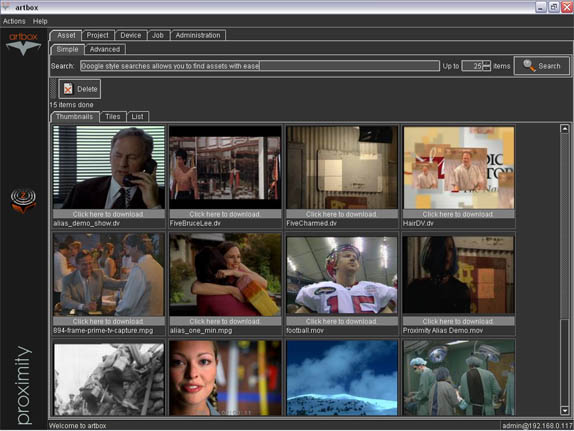This screenshot has height=431, width=574.
Task: Click download link under alias_one_min.mpg
Action: click(x=225, y=322)
